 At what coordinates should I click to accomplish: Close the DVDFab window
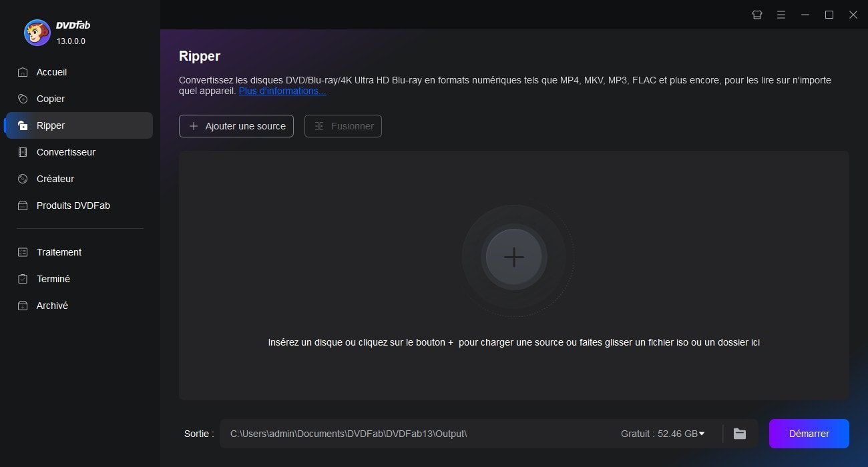coord(853,15)
